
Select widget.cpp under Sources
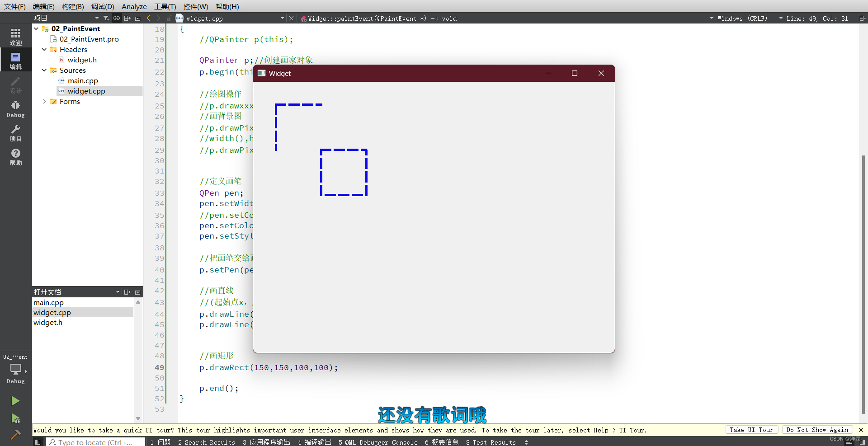coord(86,91)
